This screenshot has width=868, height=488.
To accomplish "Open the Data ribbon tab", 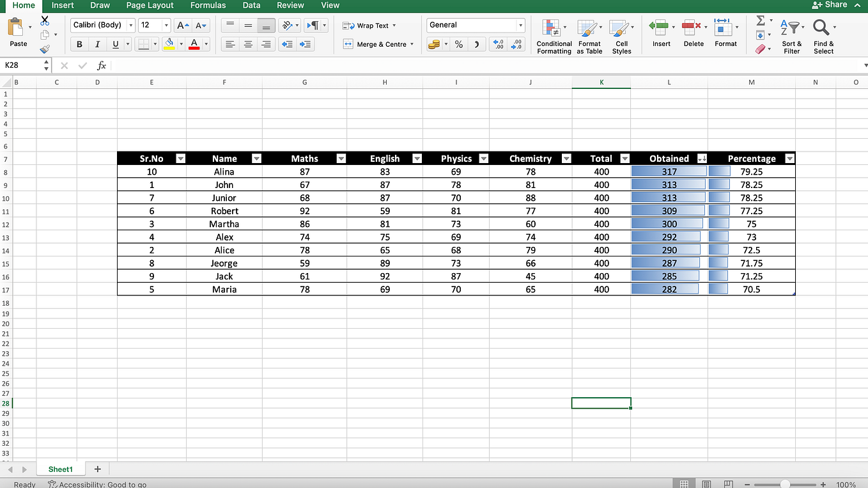I will click(x=251, y=6).
